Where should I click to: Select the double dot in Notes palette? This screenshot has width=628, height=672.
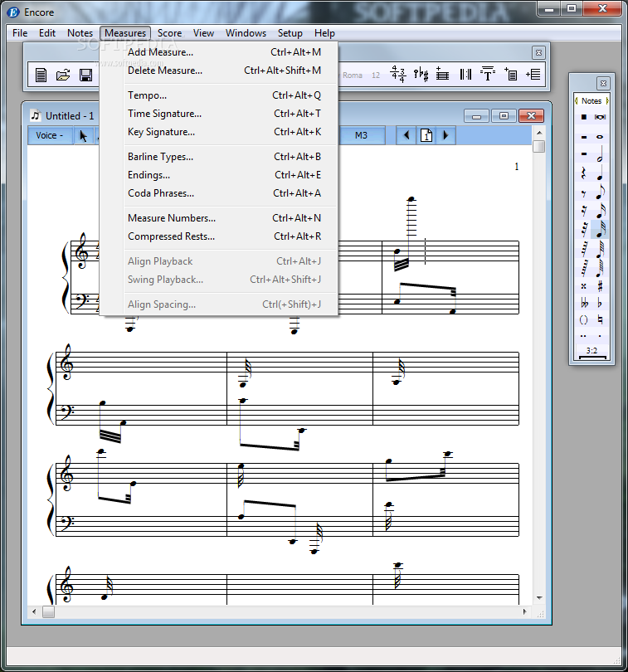click(583, 336)
